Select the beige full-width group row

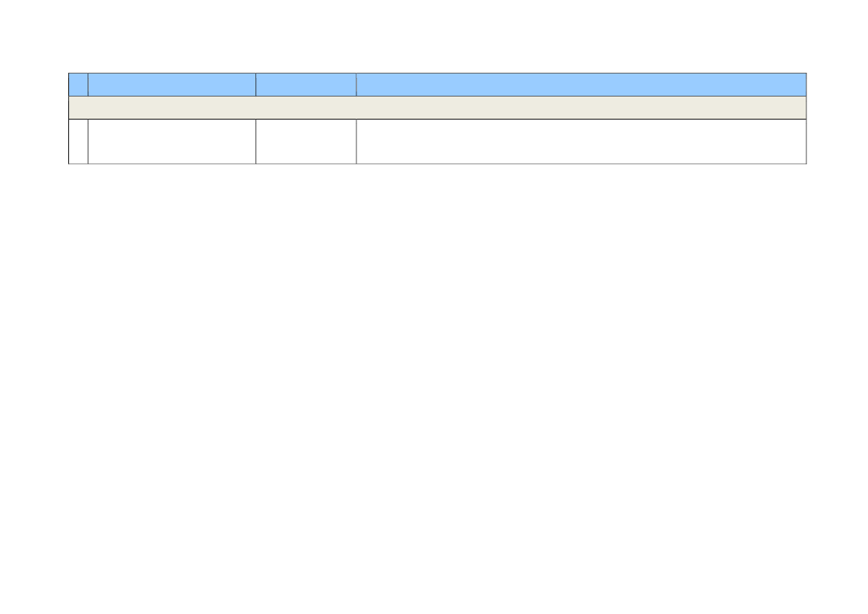pyautogui.click(x=437, y=108)
